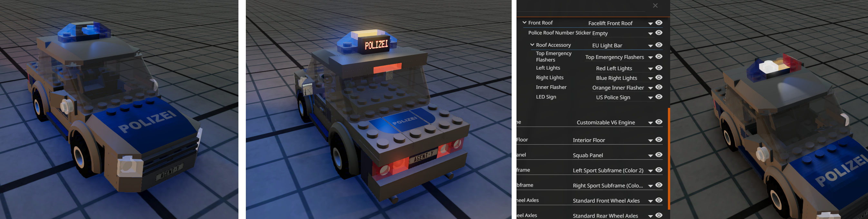Open Standard Front Wheel Axles dropdown
This screenshot has width=868, height=219.
pos(613,201)
